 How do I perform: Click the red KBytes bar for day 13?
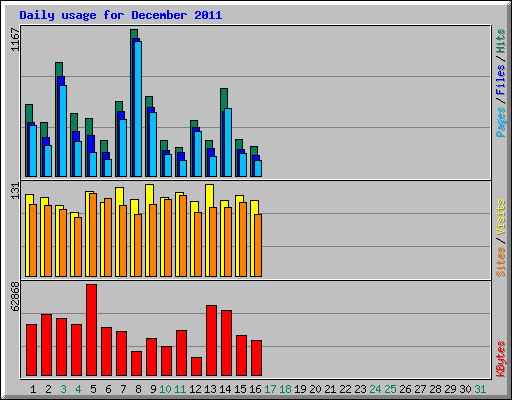tap(211, 341)
